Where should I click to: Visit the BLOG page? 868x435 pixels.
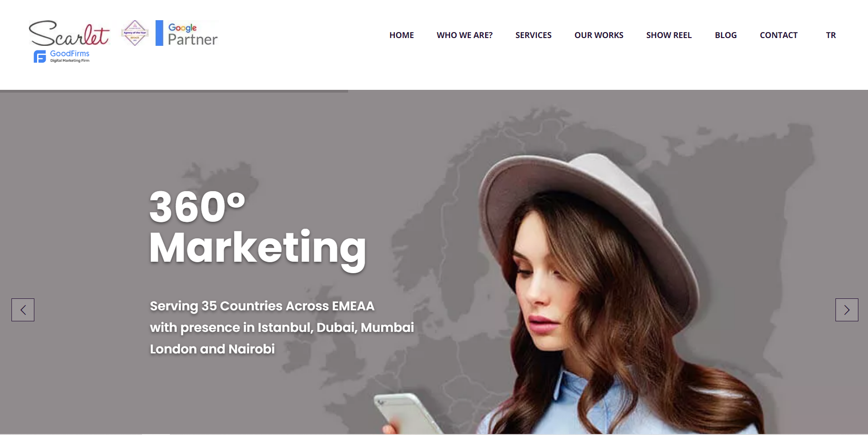(x=726, y=35)
